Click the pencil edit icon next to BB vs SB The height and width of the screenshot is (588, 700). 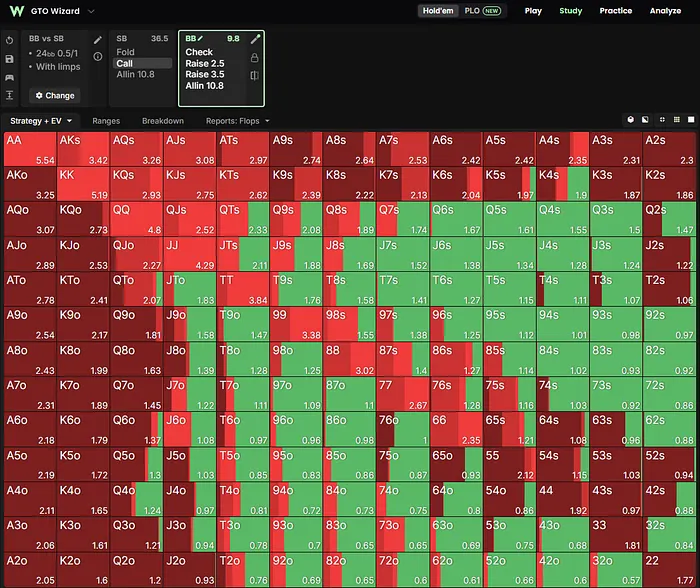[x=98, y=40]
